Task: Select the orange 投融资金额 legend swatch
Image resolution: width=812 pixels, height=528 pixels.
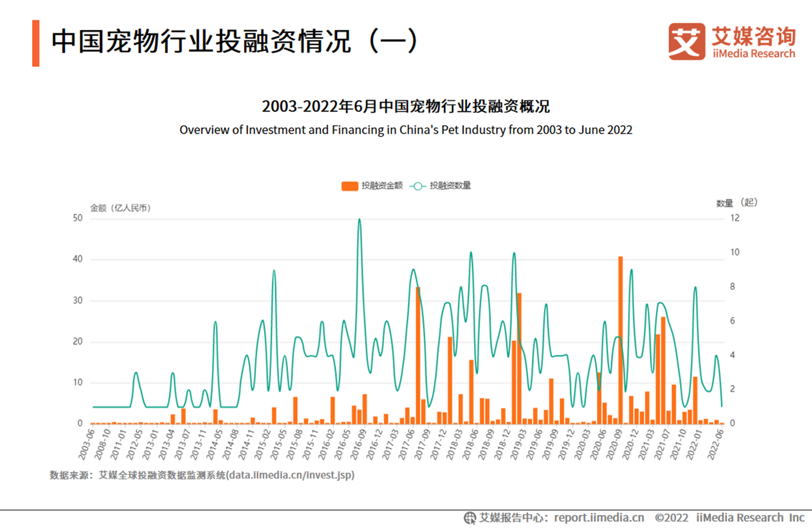Action: click(350, 186)
